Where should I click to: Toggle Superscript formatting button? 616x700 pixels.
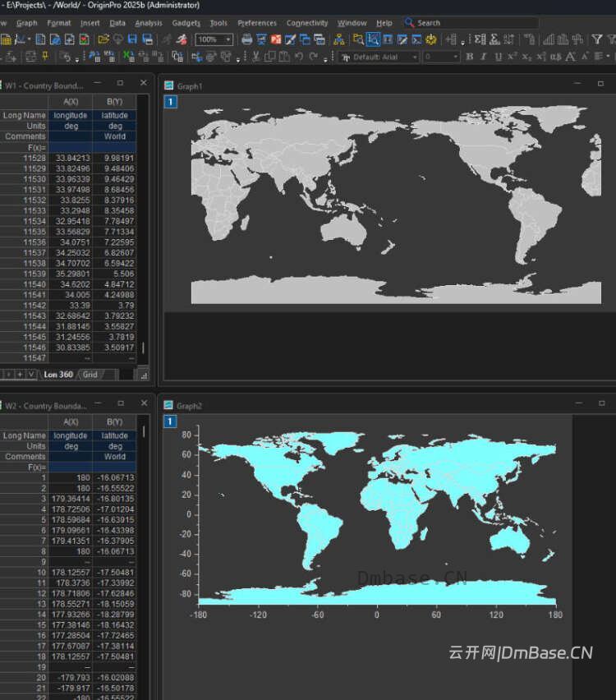[x=512, y=57]
